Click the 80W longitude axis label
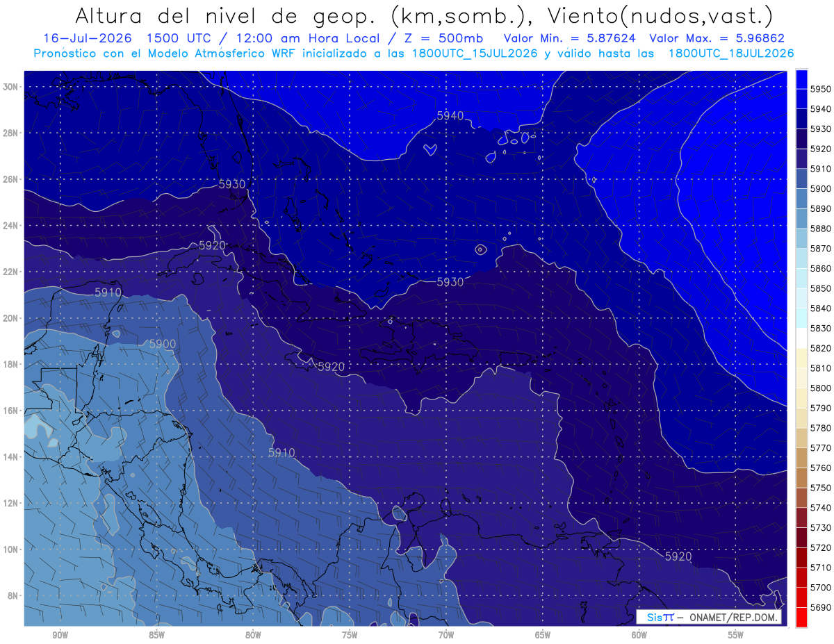The height and width of the screenshot is (644, 834). (x=253, y=636)
